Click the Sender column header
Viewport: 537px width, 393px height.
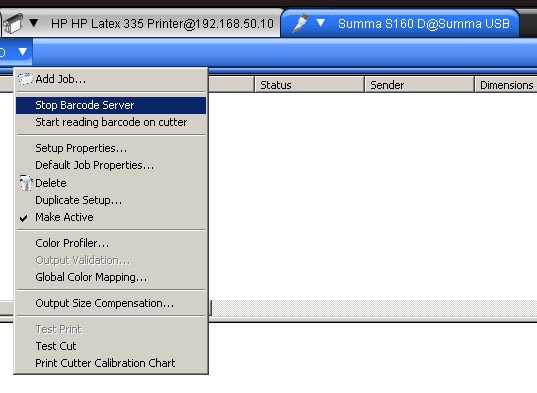point(420,85)
